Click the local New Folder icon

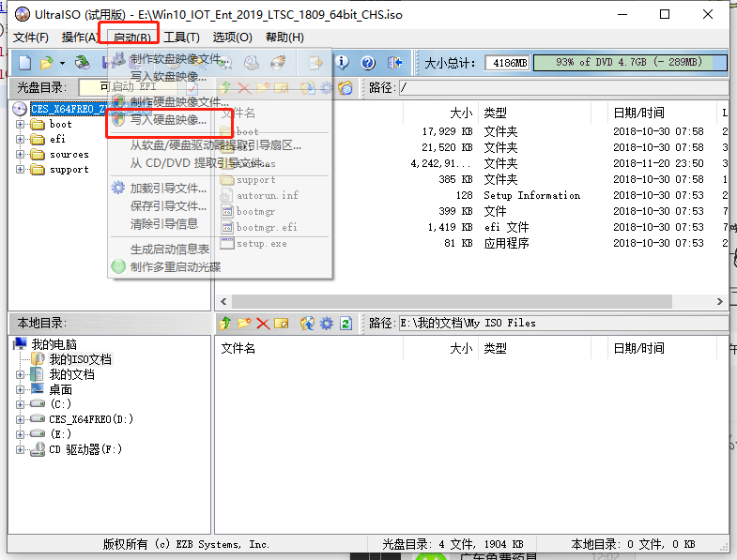point(244,324)
